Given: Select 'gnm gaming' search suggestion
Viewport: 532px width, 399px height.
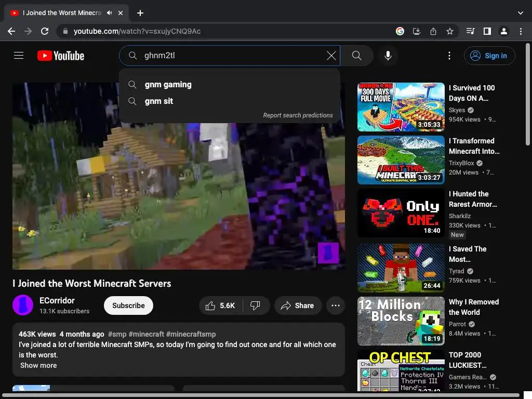Looking at the screenshot, I should pyautogui.click(x=229, y=85).
